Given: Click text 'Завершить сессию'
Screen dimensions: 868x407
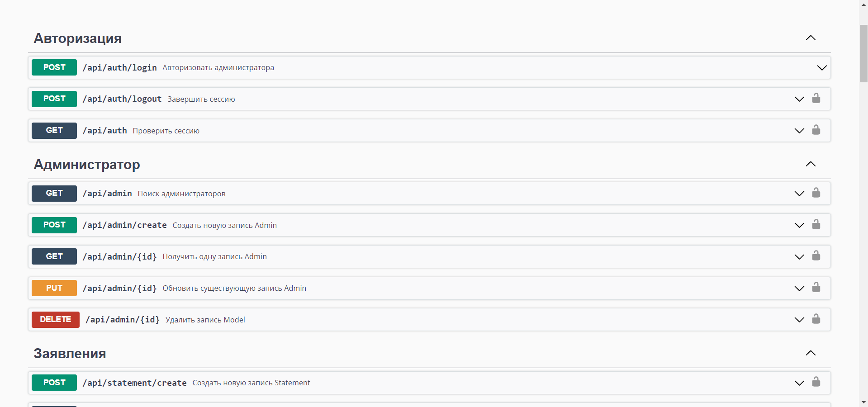Looking at the screenshot, I should 201,99.
